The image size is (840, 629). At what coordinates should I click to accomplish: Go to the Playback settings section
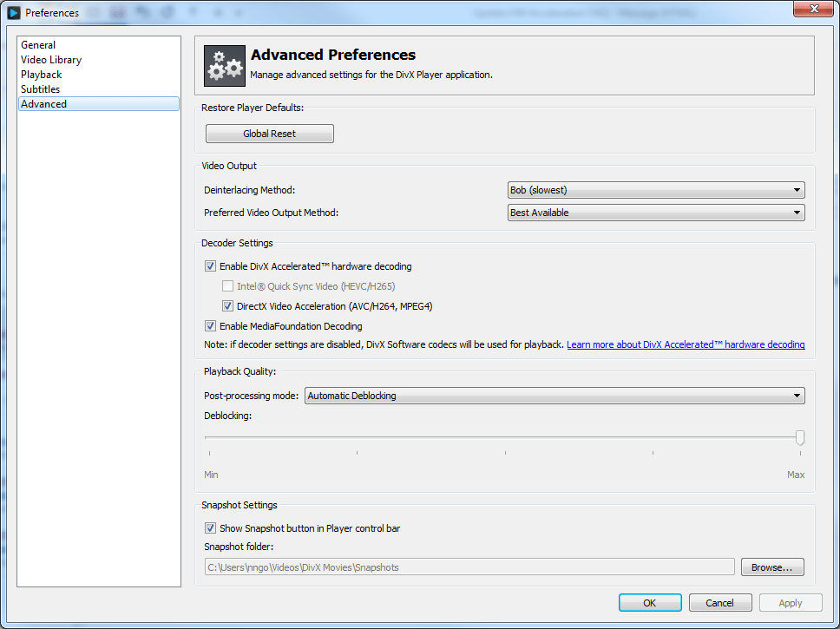(41, 74)
